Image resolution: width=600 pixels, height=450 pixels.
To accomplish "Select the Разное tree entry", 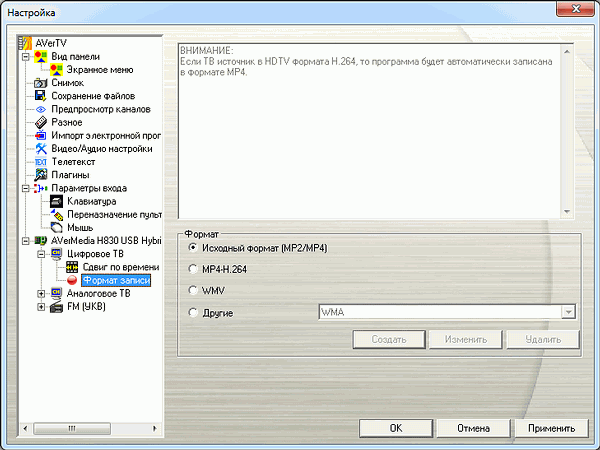I will point(67,122).
